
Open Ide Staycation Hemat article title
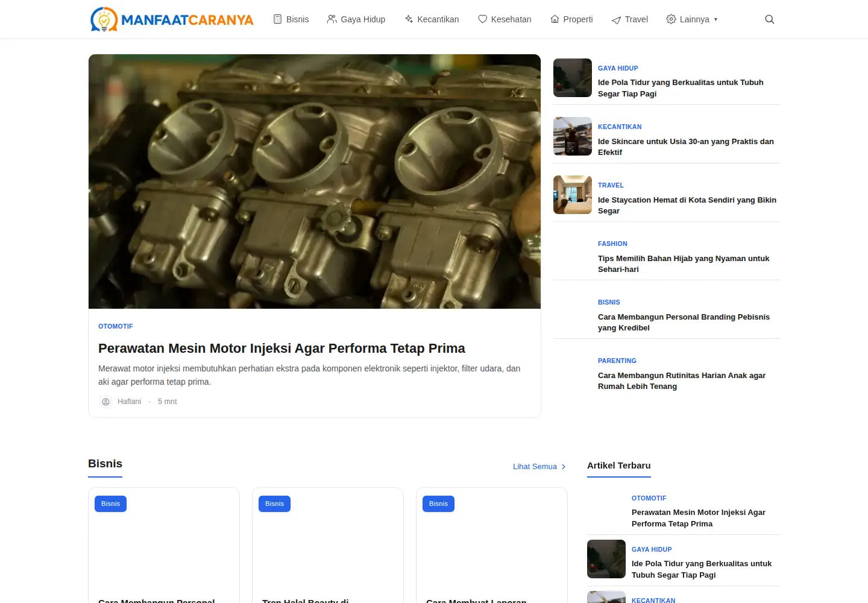click(x=687, y=205)
